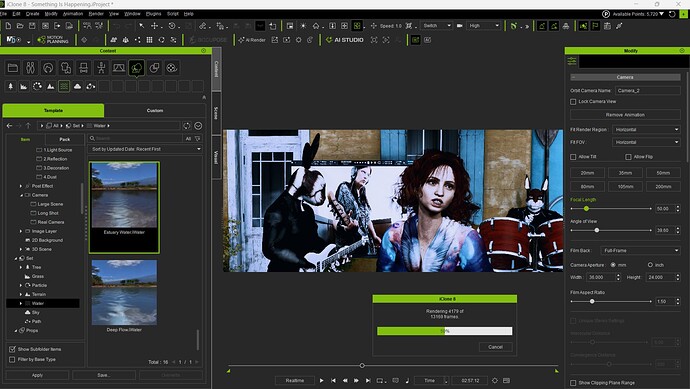Click the Apply button in Content panel
Viewport: 690px width, 389px height.
click(x=37, y=375)
